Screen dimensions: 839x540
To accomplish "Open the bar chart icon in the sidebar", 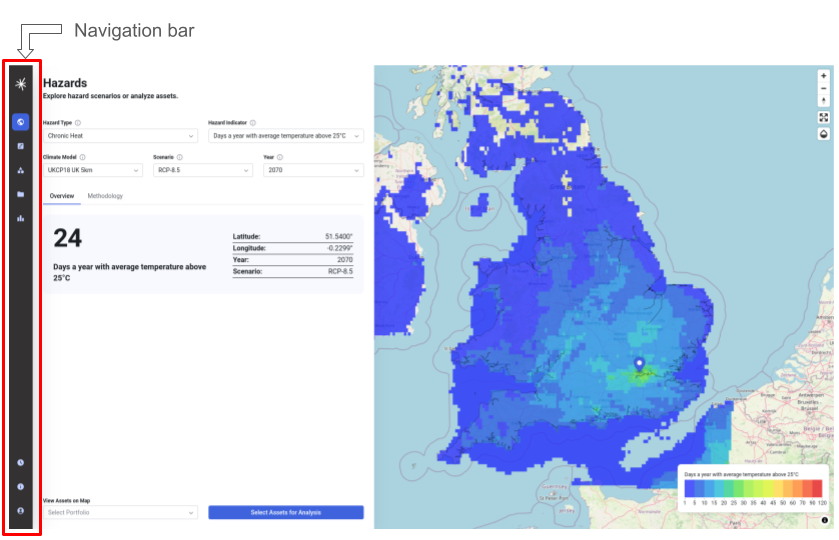I will click(x=20, y=218).
